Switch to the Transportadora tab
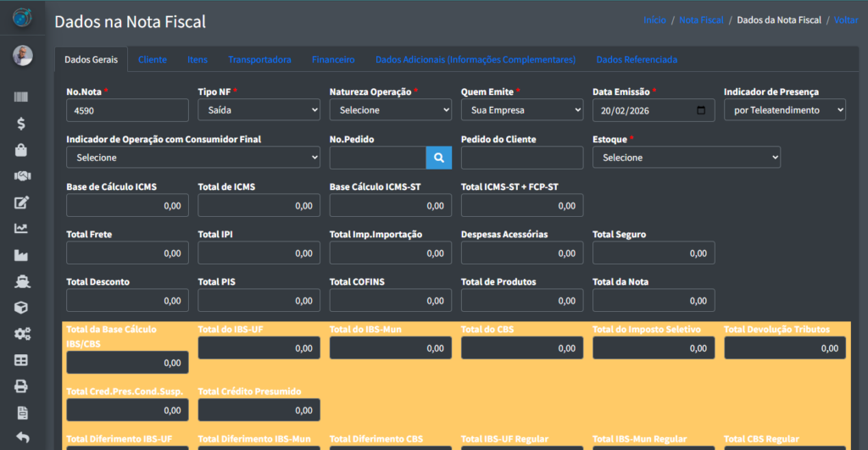The height and width of the screenshot is (450, 868). tap(259, 59)
